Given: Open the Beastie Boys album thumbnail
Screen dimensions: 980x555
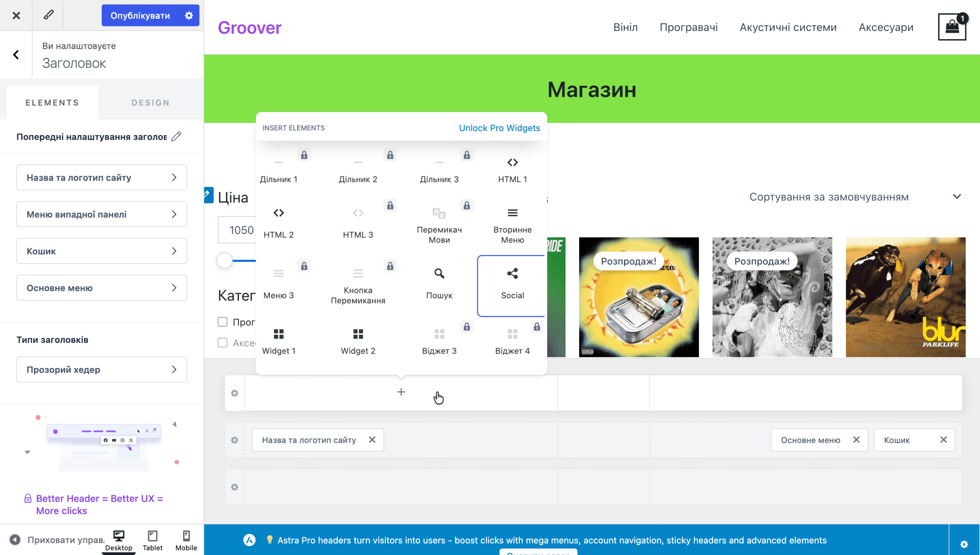Looking at the screenshot, I should coord(639,297).
